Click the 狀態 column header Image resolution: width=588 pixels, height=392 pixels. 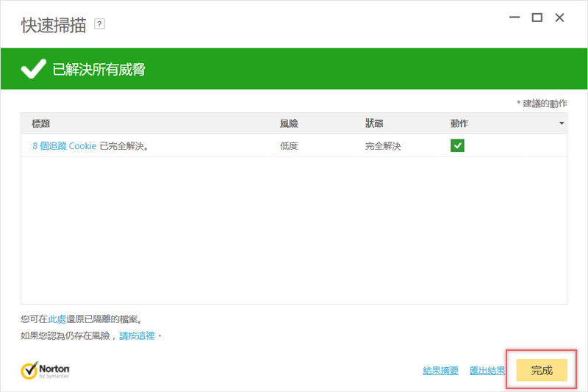tap(374, 123)
